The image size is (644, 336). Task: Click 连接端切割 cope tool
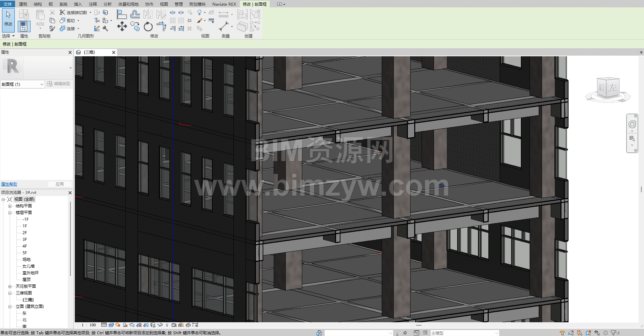point(73,12)
